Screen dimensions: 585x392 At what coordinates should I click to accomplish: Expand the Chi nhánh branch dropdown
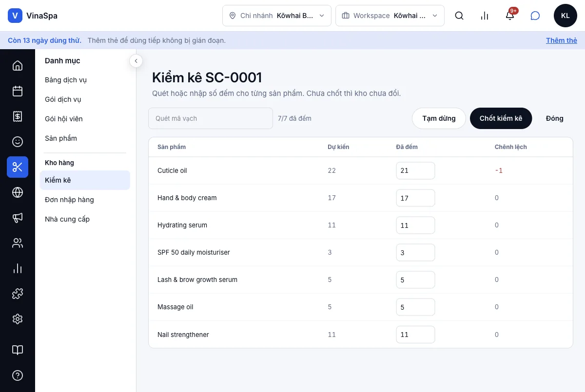click(x=277, y=16)
